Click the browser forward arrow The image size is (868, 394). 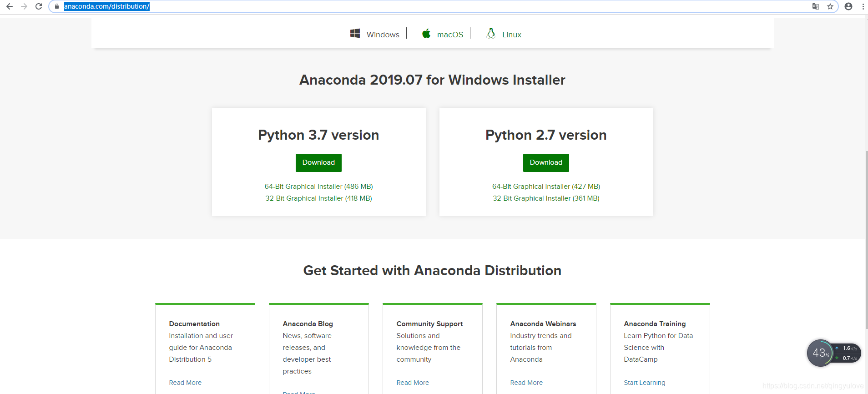tap(24, 6)
